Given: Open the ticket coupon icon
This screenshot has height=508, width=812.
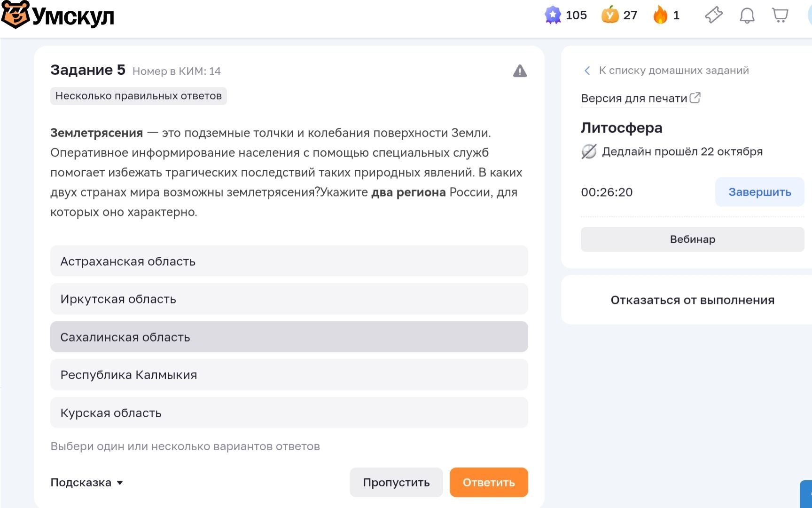Looking at the screenshot, I should click(x=713, y=15).
